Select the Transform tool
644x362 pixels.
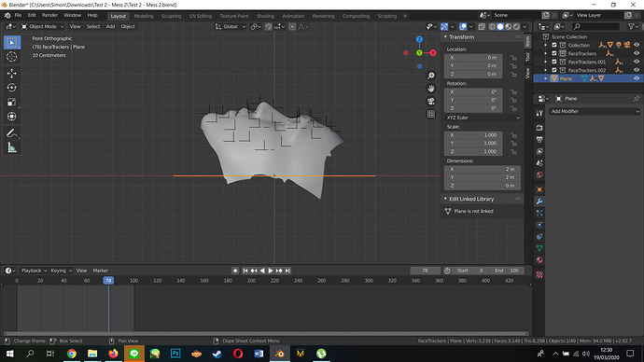click(12, 117)
